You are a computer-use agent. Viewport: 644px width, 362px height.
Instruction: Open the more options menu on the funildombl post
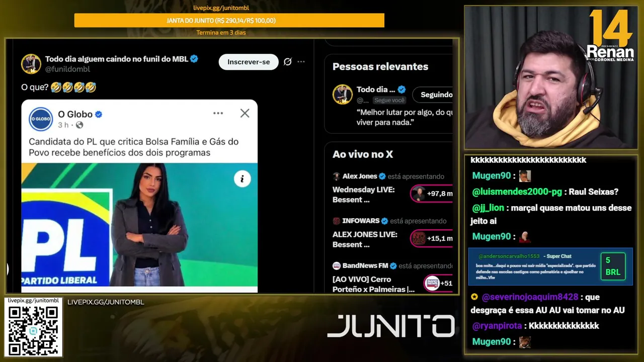tap(301, 62)
